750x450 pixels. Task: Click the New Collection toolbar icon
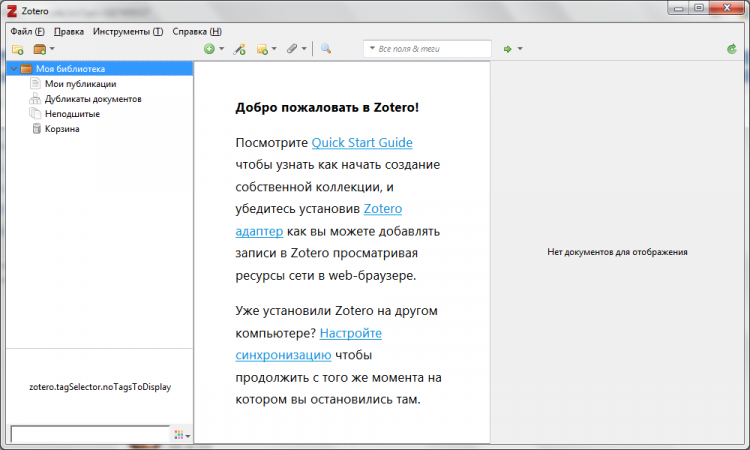(x=17, y=49)
